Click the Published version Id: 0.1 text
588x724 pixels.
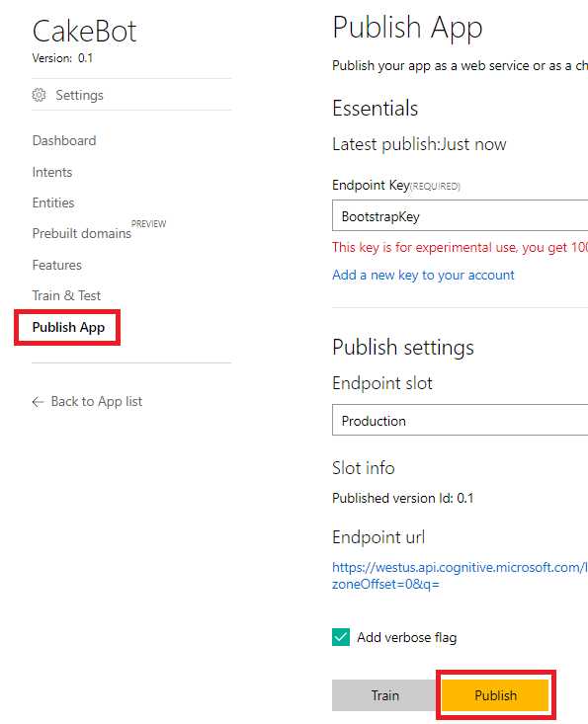403,498
